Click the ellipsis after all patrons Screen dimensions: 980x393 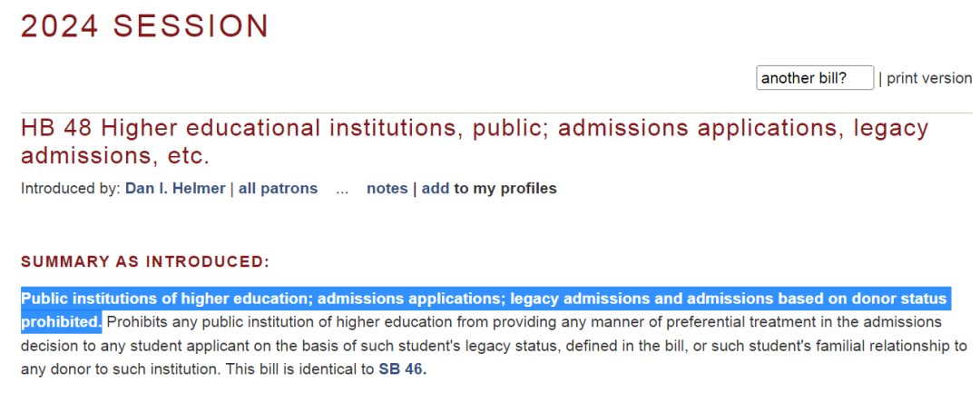[x=342, y=190]
